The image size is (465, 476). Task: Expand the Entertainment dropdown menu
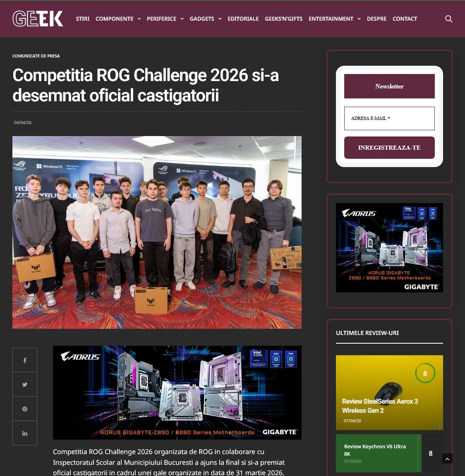pos(334,19)
